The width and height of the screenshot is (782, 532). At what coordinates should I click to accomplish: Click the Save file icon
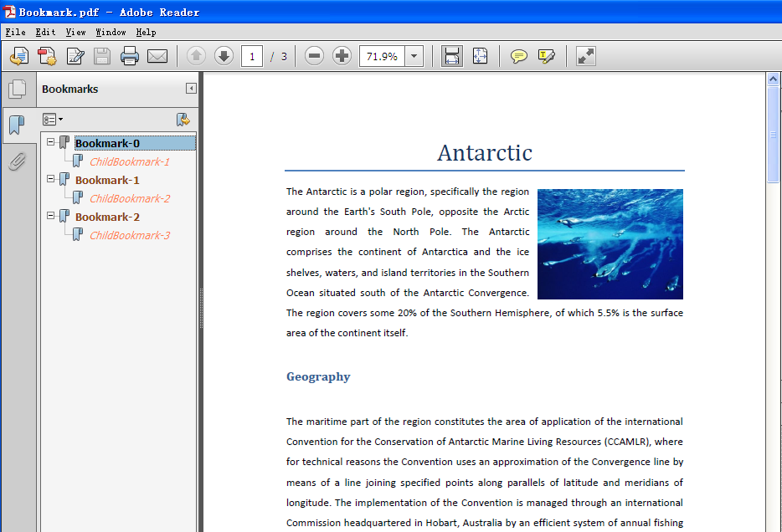[102, 55]
